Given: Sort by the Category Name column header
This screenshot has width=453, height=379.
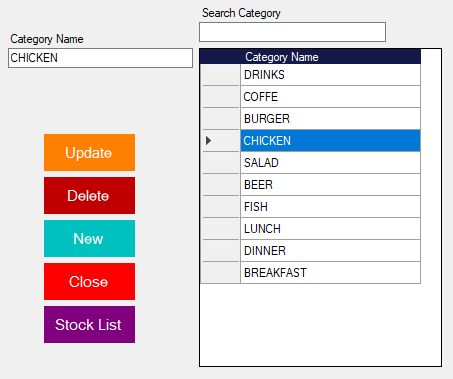Looking at the screenshot, I should point(330,57).
